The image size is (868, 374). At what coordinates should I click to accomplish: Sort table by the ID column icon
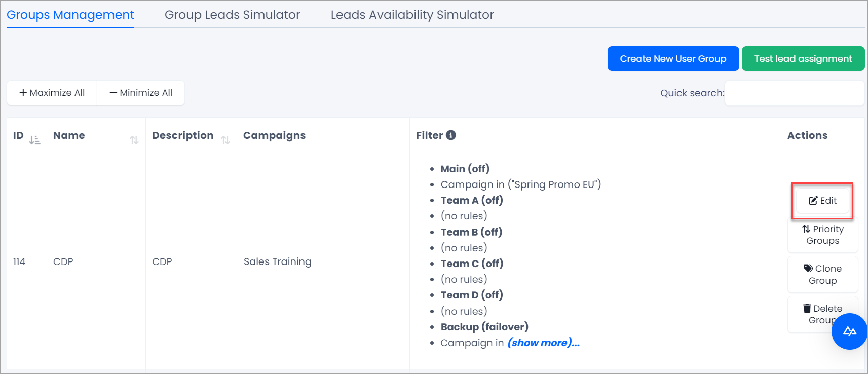click(34, 140)
